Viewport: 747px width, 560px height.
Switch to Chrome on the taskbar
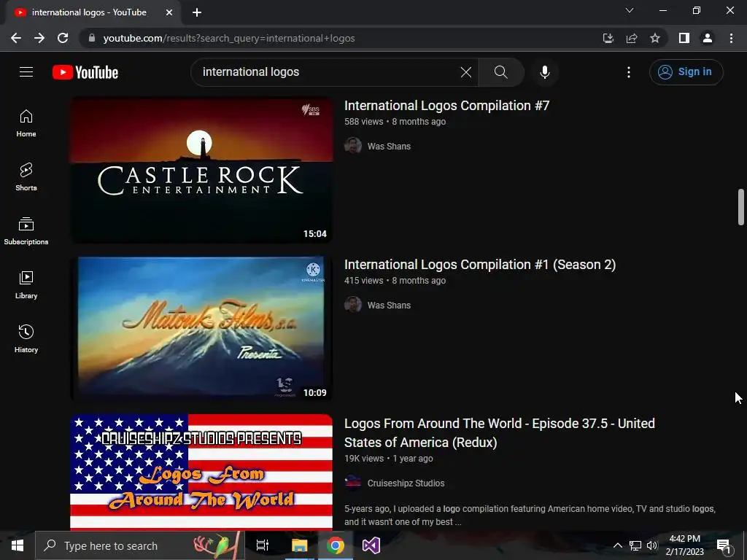(336, 545)
